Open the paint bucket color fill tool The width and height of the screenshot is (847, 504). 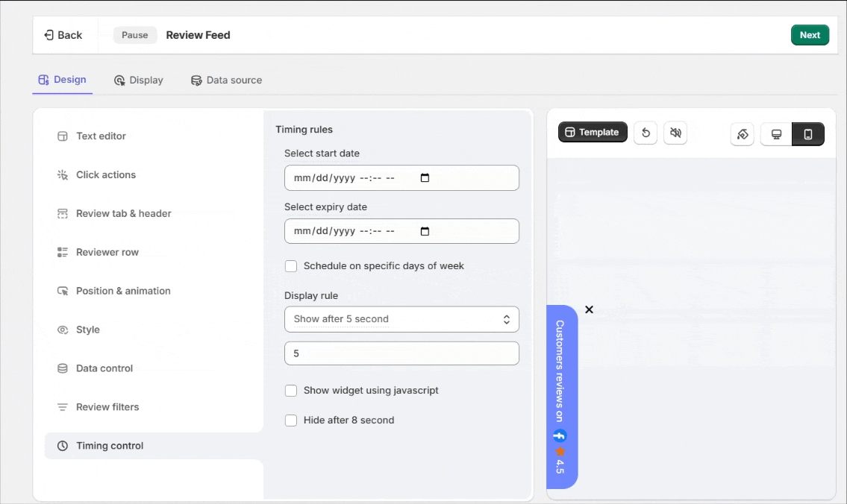tap(742, 134)
